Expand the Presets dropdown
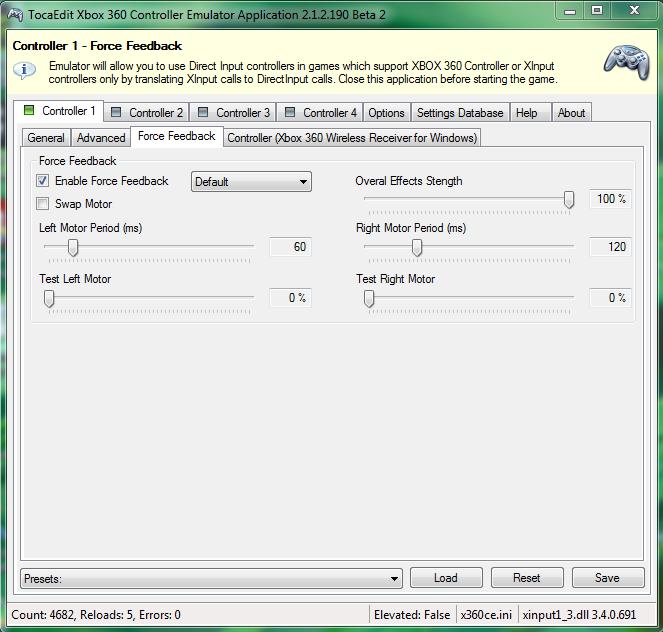Image resolution: width=663 pixels, height=632 pixels. (211, 578)
